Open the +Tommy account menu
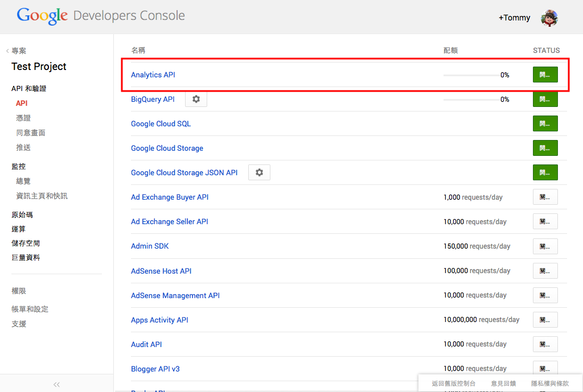 [x=514, y=18]
